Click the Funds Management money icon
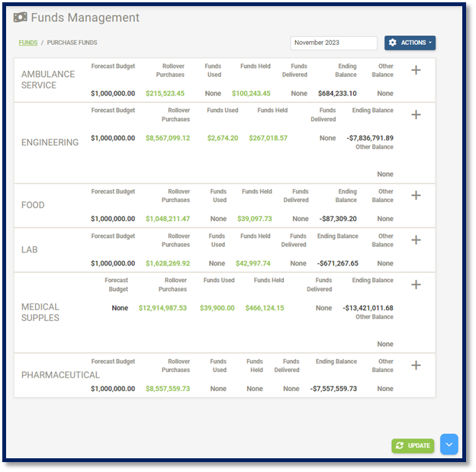Image resolution: width=476 pixels, height=472 pixels. 21,18
